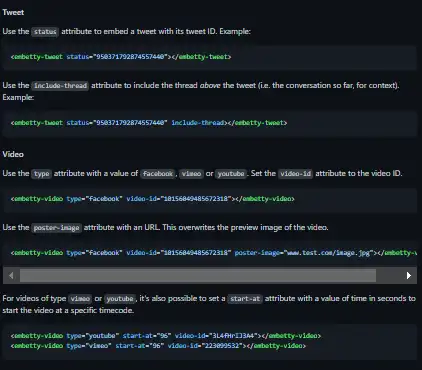Screen dimensions: 422x370
Task: Click the inline "include-thread" code label
Action: [60, 86]
